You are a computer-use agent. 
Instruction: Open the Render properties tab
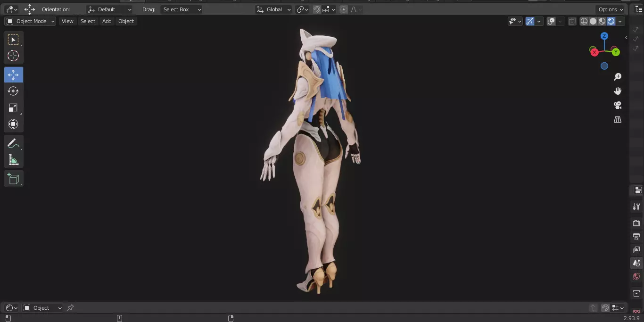pos(636,223)
